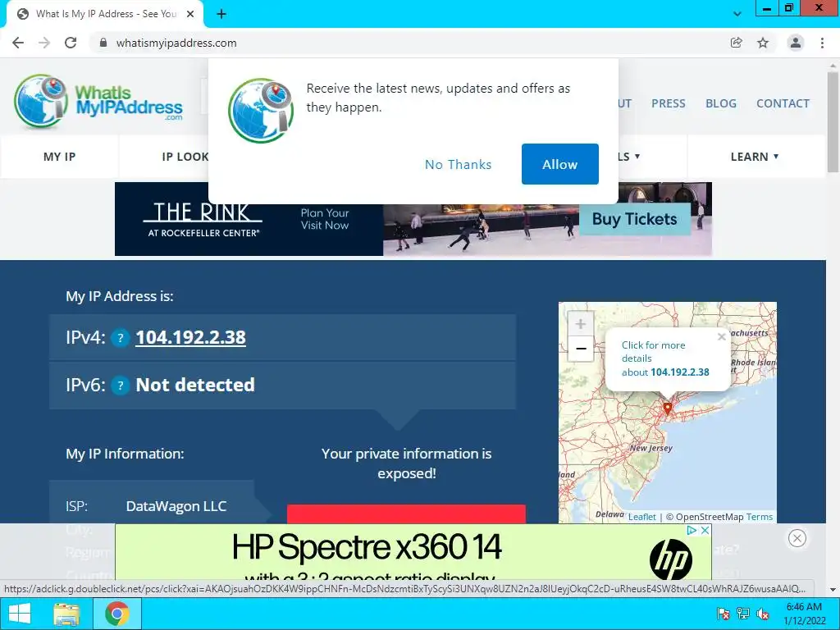The image size is (840, 630).
Task: Click the red location pin on map
Action: coord(668,409)
